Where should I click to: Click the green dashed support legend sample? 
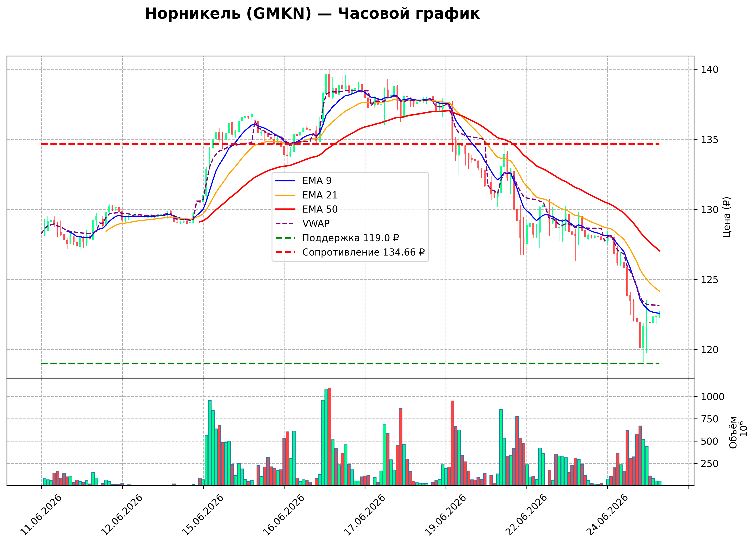pos(285,238)
